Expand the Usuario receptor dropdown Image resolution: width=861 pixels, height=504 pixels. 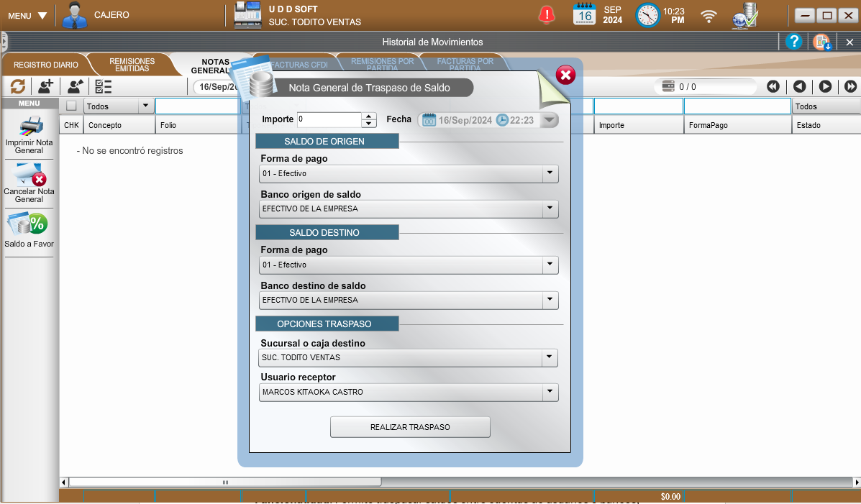550,392
